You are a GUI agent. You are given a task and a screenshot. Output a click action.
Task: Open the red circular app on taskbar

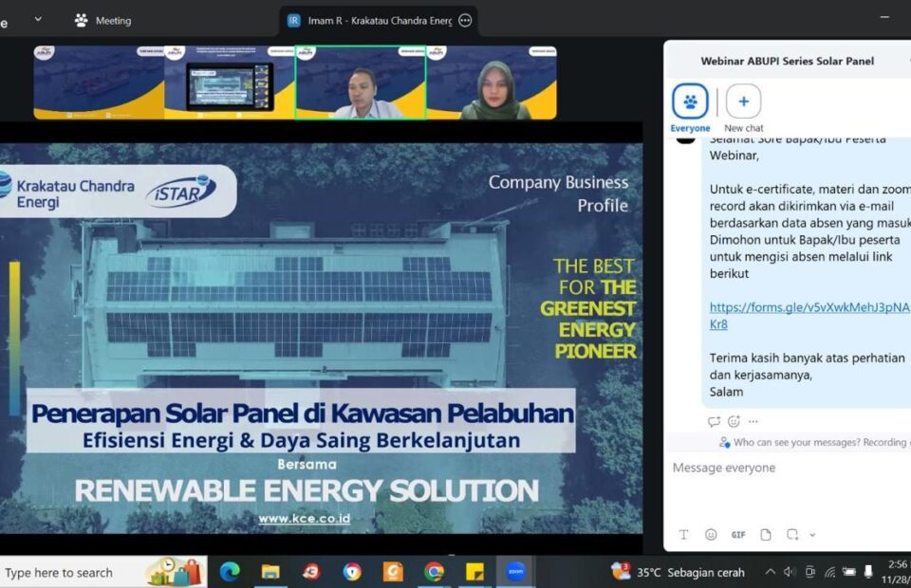311,572
